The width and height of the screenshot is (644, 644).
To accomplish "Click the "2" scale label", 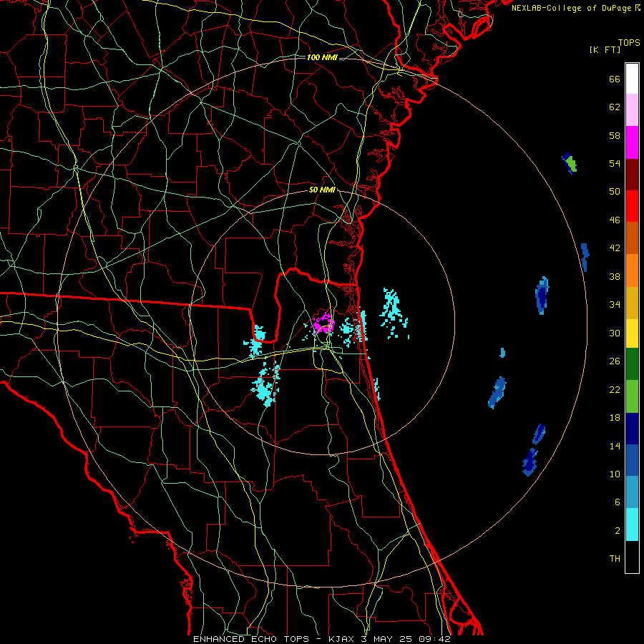I will (618, 531).
